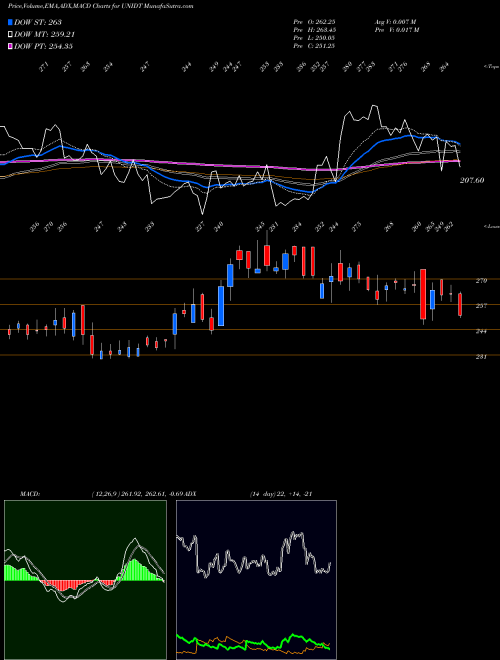Click the 'Pre O: 262.25' open value
The height and width of the screenshot is (660, 500).
[314, 22]
